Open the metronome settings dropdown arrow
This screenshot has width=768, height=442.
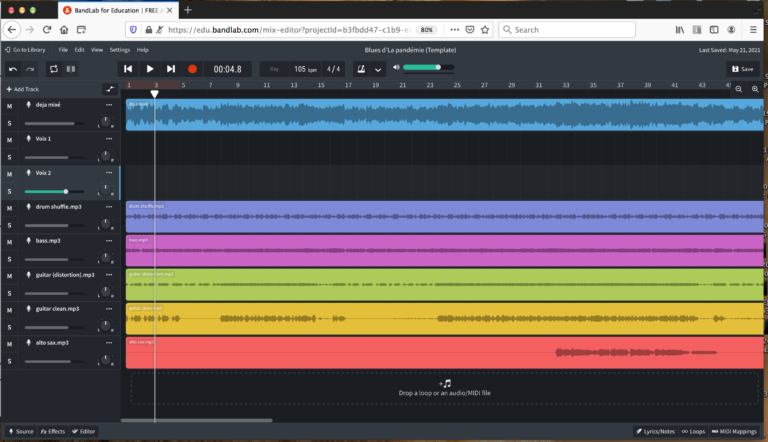pos(378,69)
